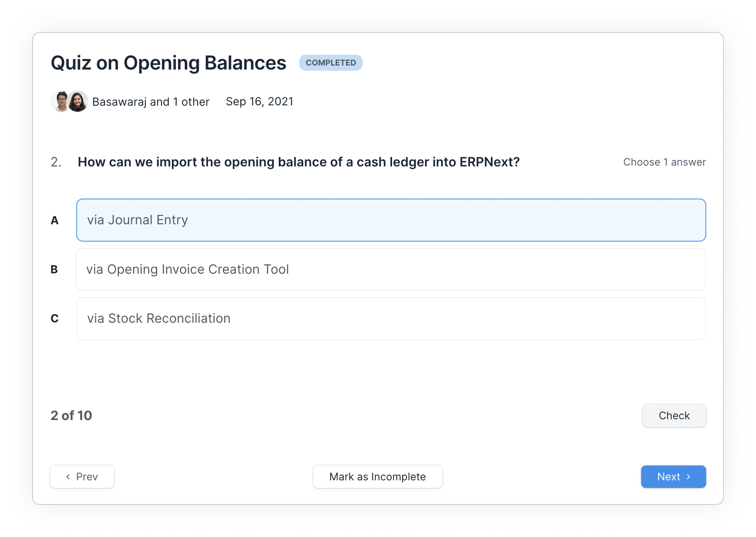Click the first author's avatar photo

[x=61, y=101]
